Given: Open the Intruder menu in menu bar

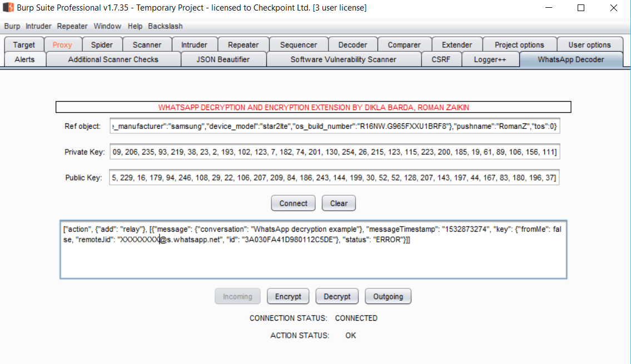Looking at the screenshot, I should pos(38,26).
